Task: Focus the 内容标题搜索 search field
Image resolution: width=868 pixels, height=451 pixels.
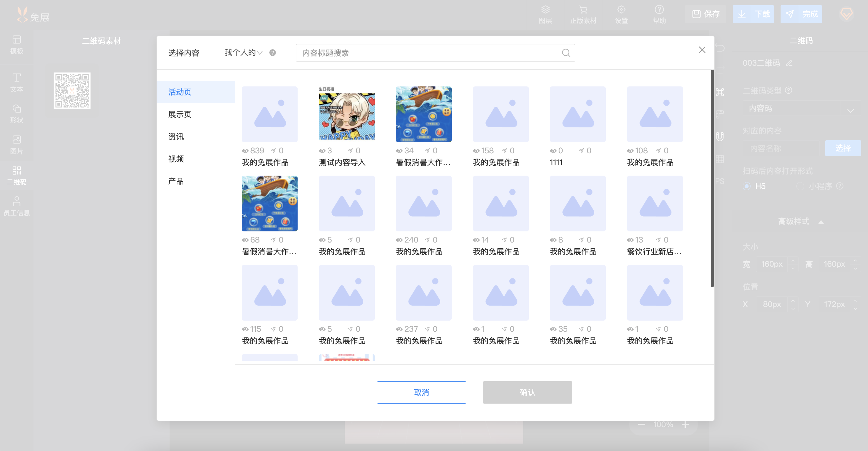Action: coord(435,53)
